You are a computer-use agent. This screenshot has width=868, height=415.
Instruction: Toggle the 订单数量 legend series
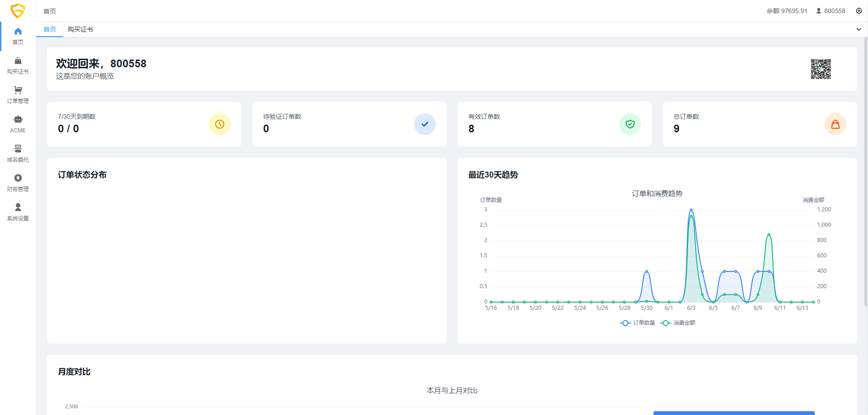pos(637,323)
